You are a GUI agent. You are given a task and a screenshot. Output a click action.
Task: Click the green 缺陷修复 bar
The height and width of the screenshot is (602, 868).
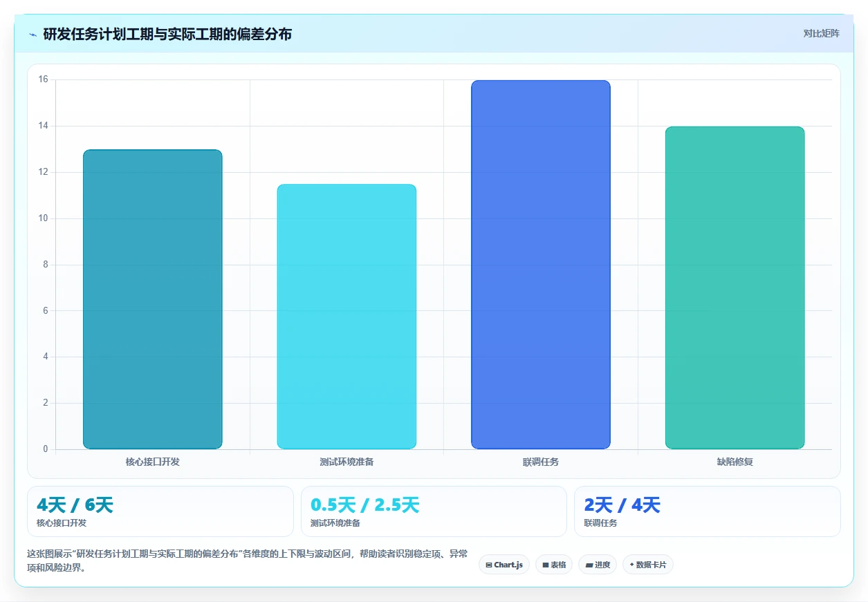[x=735, y=288]
